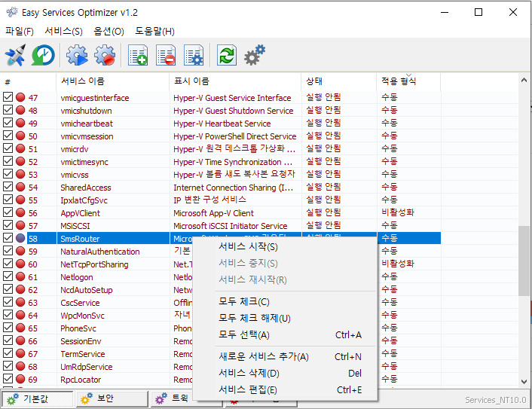The height and width of the screenshot is (409, 532).
Task: Select the CscService service name
Action: click(x=80, y=303)
